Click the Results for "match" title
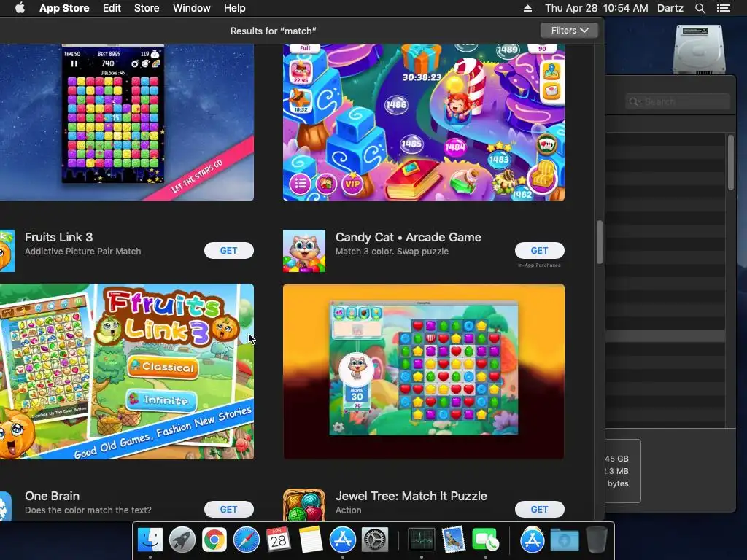This screenshot has height=560, width=747. tap(273, 31)
